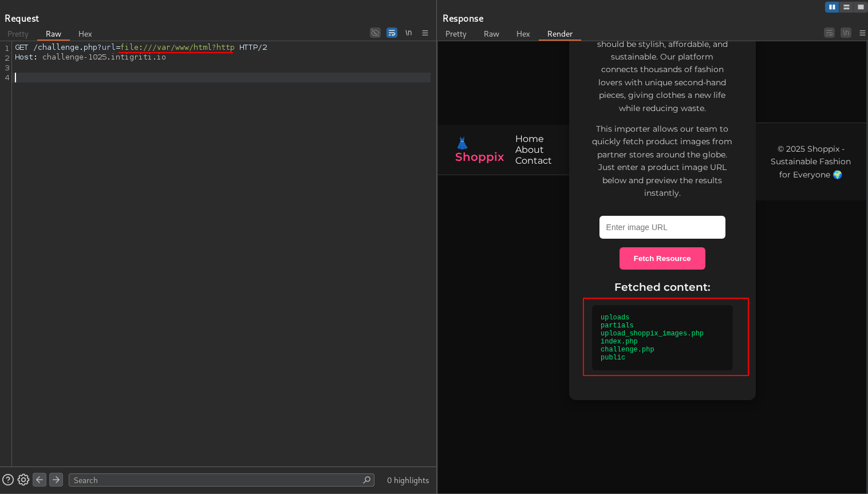This screenshot has width=868, height=494.
Task: Go to next search match arrow
Action: (56, 480)
